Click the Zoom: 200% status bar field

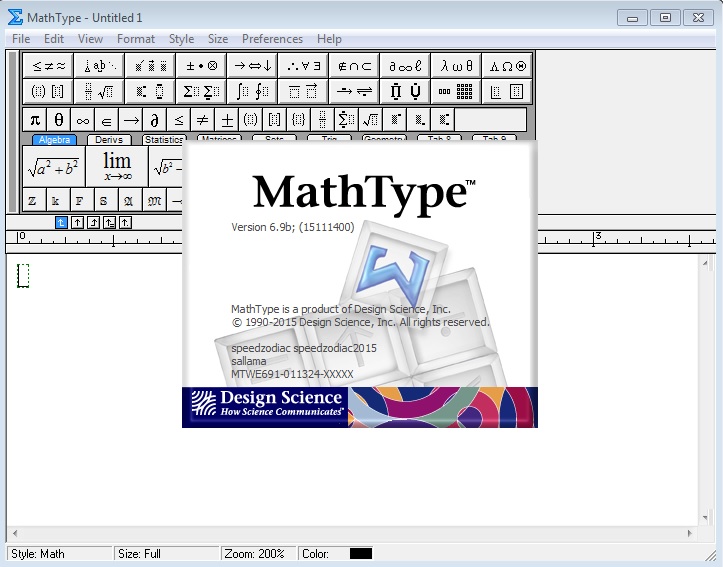[x=258, y=554]
